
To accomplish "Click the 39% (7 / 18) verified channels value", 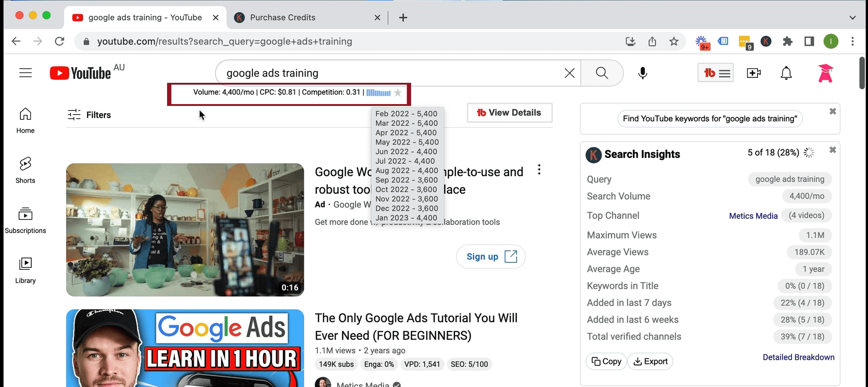I will [x=802, y=336].
